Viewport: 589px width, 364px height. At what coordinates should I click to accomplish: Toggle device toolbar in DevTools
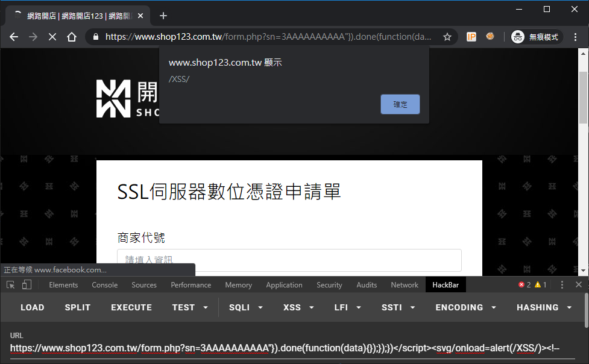click(27, 284)
